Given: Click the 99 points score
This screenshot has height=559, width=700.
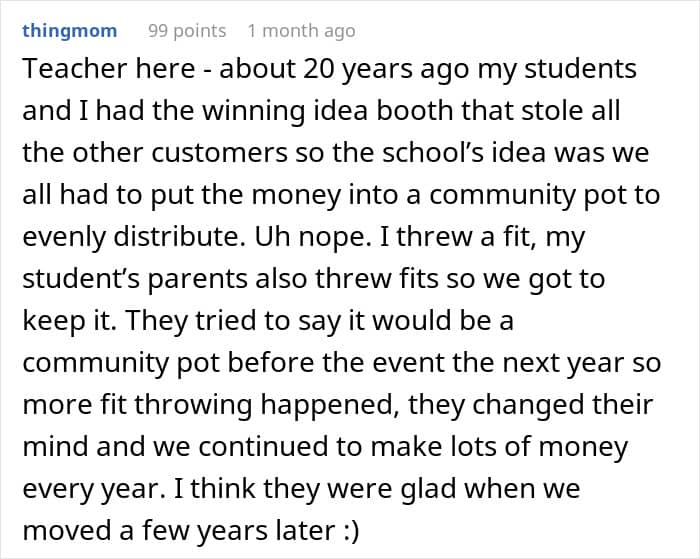Looking at the screenshot, I should [x=187, y=31].
